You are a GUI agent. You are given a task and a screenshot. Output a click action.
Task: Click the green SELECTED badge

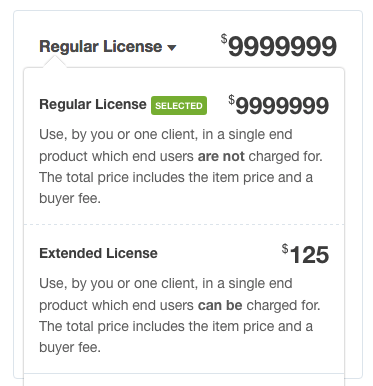click(179, 106)
